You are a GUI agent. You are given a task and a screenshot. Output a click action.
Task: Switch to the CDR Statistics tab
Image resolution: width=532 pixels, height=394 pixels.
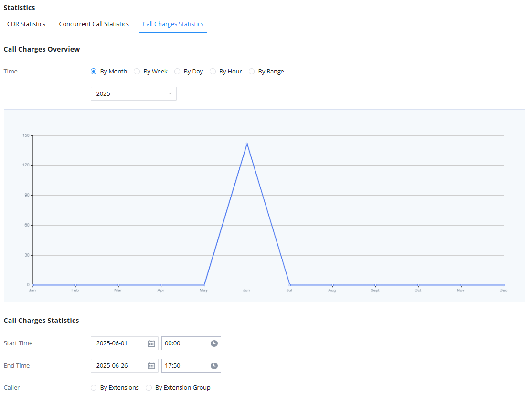26,24
